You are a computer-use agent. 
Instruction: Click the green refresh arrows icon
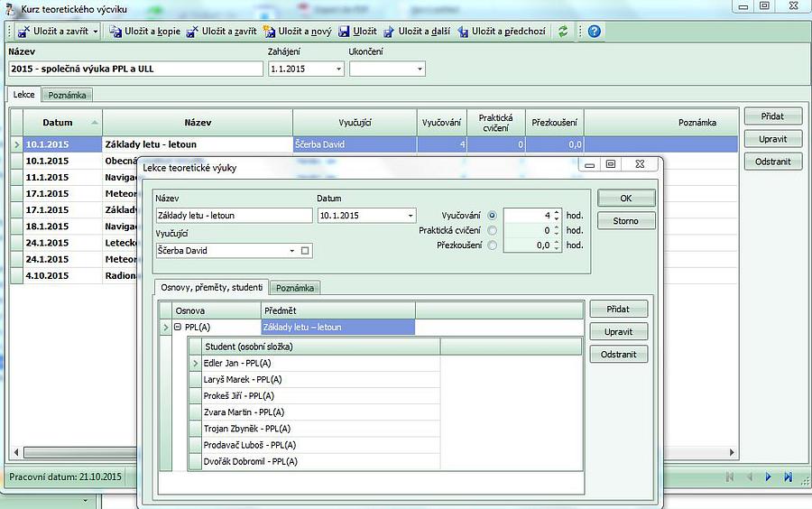coord(563,32)
